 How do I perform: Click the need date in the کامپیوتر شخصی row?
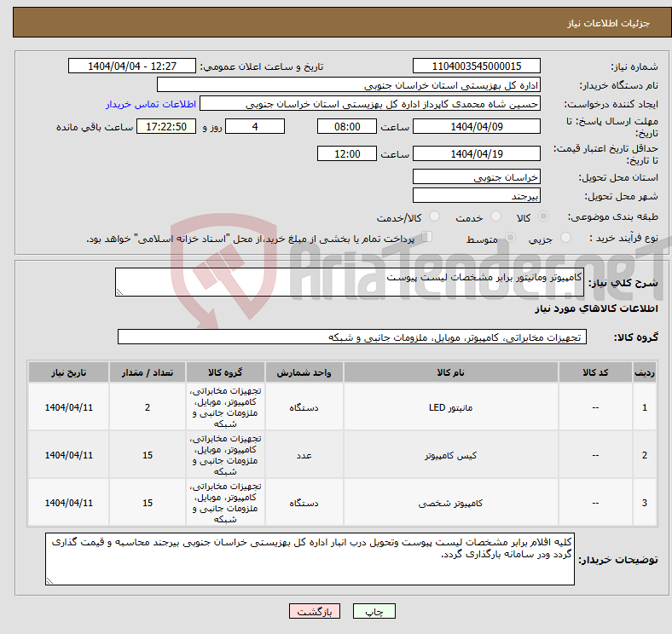point(68,503)
